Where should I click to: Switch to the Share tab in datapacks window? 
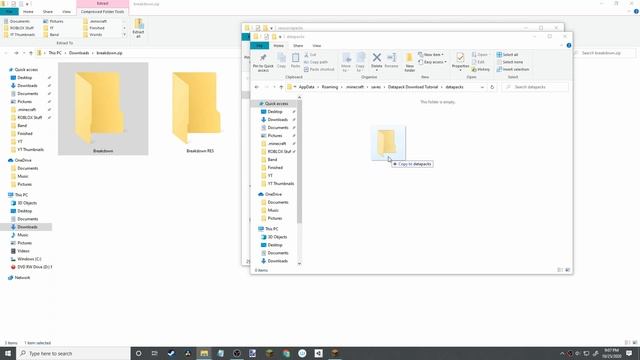(x=298, y=46)
